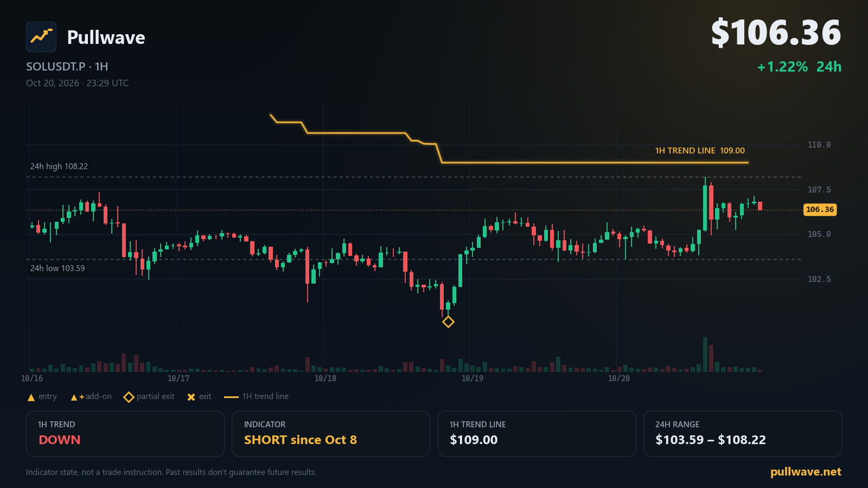868x488 pixels.
Task: Click the 107.5 price axis label
Action: 819,190
